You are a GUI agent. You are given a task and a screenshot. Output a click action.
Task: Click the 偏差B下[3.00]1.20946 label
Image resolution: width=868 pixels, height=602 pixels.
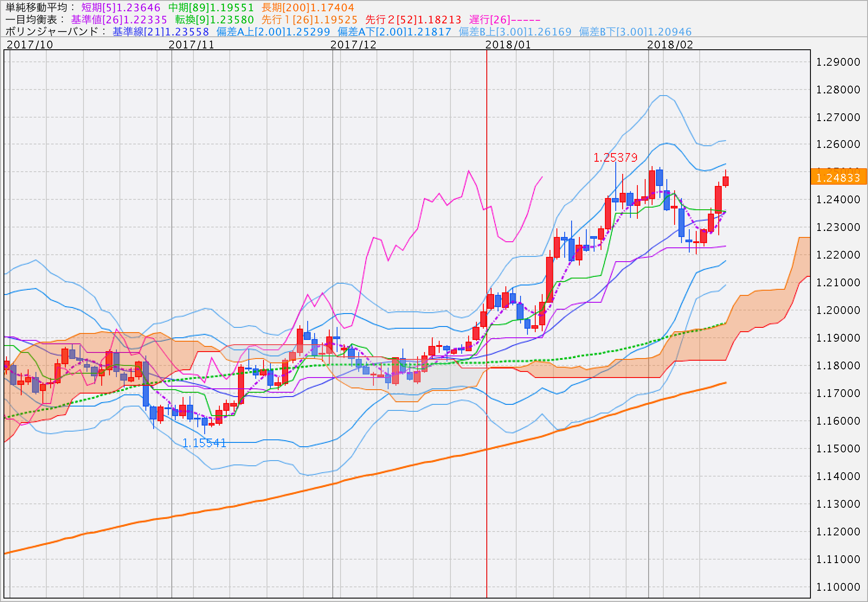635,32
